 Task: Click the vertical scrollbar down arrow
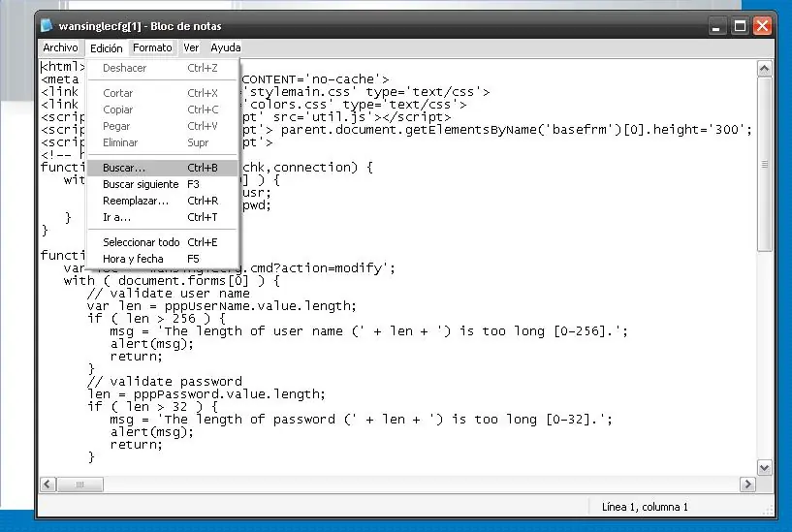click(x=765, y=467)
